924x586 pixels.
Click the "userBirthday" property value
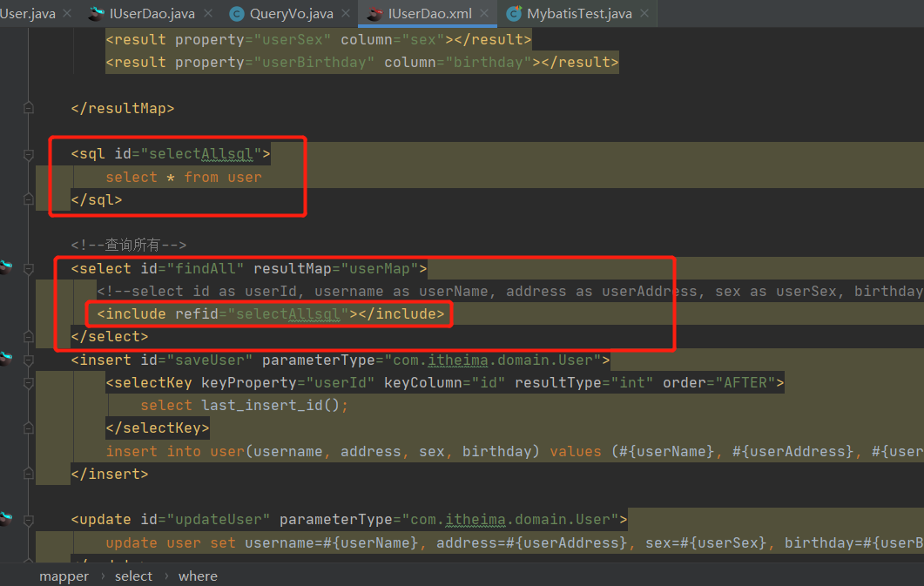click(x=314, y=62)
